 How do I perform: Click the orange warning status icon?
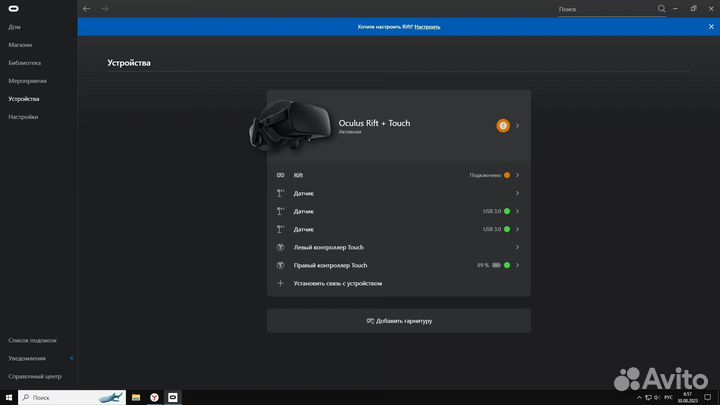(x=503, y=125)
